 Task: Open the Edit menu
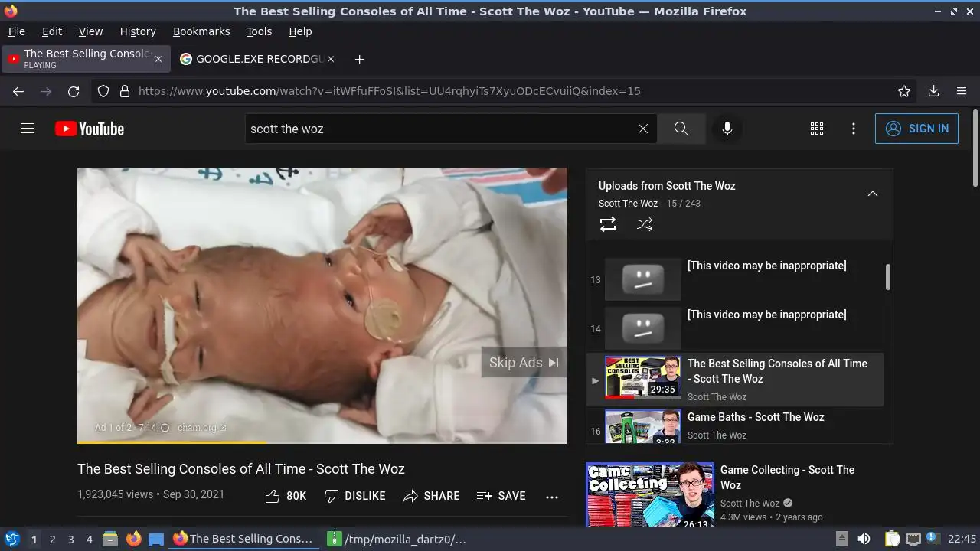click(52, 31)
